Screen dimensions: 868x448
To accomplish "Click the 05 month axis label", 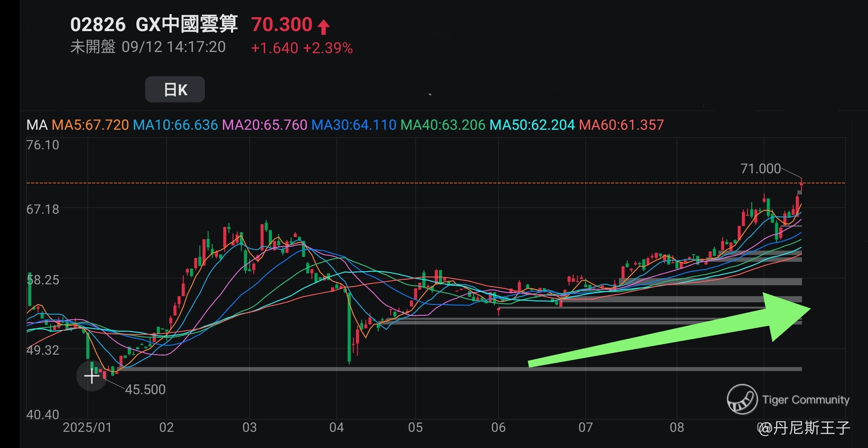I will (415, 427).
